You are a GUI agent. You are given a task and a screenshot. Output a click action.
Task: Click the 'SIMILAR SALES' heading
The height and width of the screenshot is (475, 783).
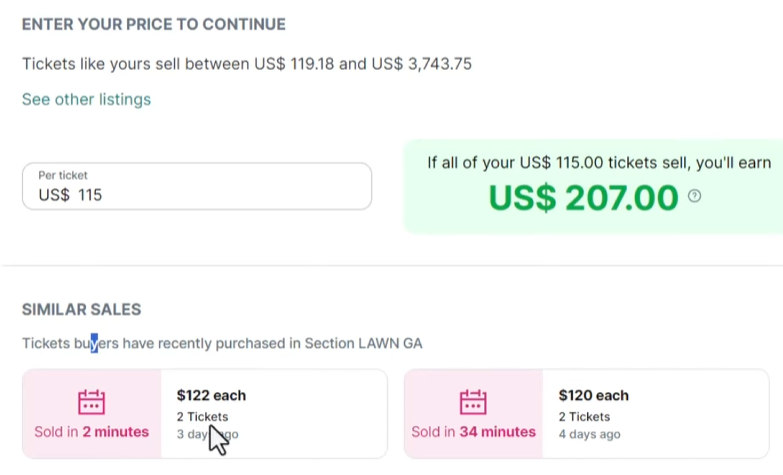81,310
